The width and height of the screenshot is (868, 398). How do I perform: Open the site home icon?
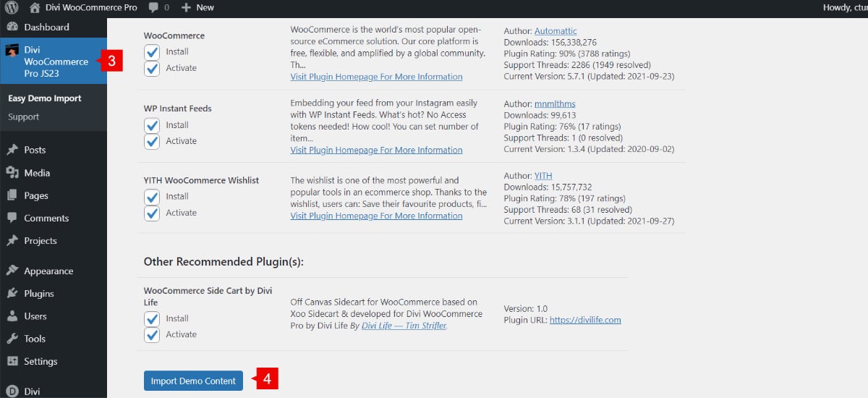point(35,8)
